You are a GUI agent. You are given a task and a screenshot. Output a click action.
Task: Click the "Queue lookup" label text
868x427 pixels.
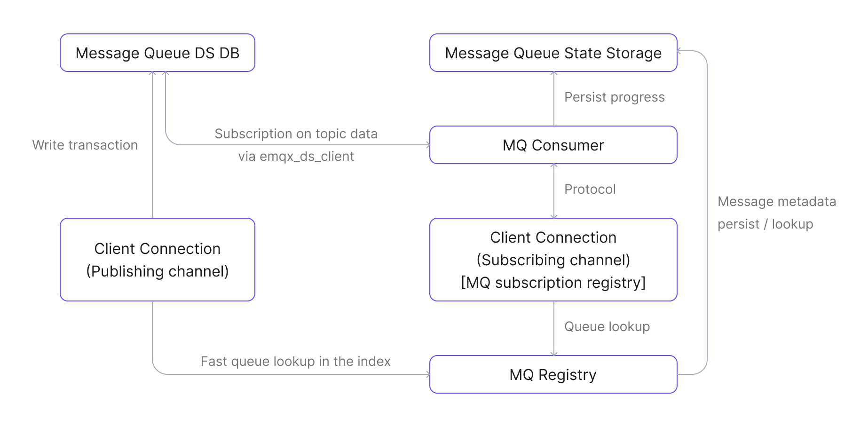pos(607,326)
